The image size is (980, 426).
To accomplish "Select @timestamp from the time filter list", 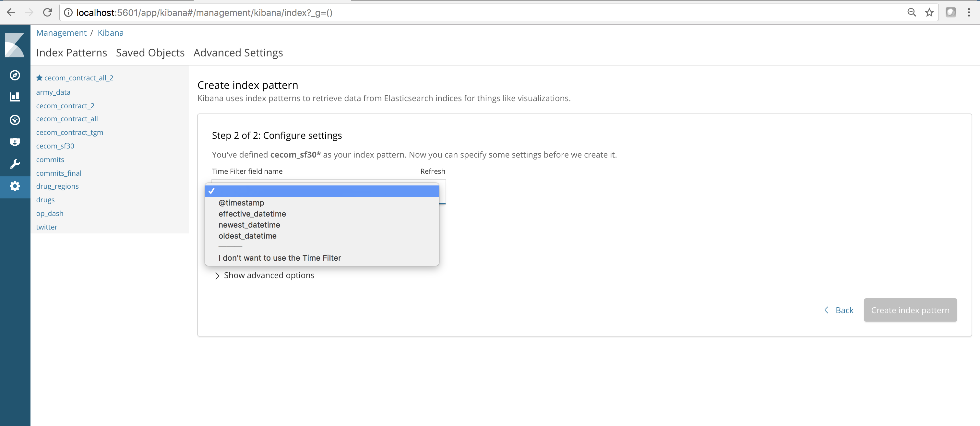I will (x=241, y=203).
